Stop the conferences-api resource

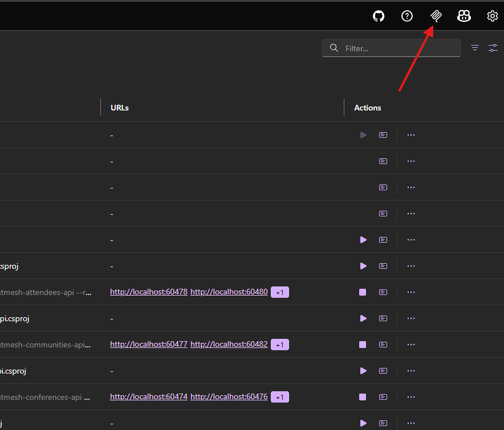tap(363, 397)
